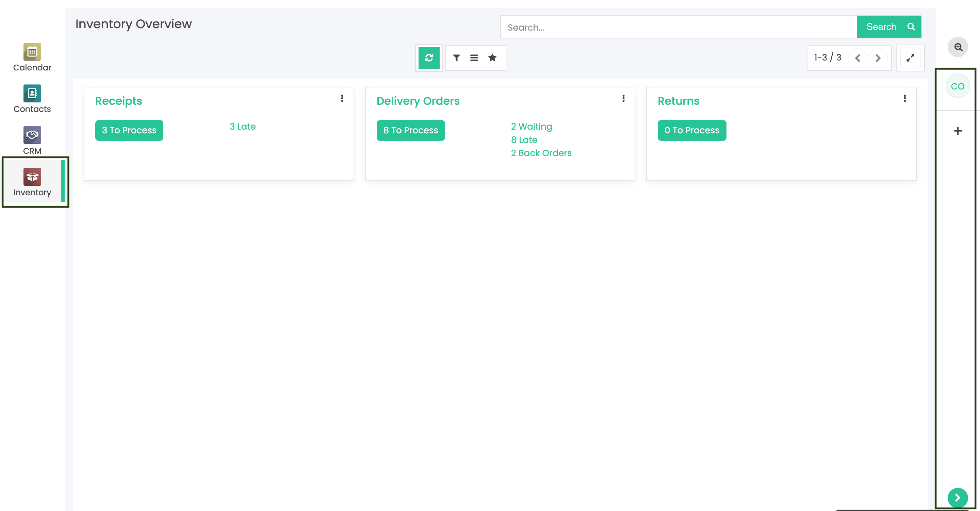Open the Contacts app icon

[32, 93]
